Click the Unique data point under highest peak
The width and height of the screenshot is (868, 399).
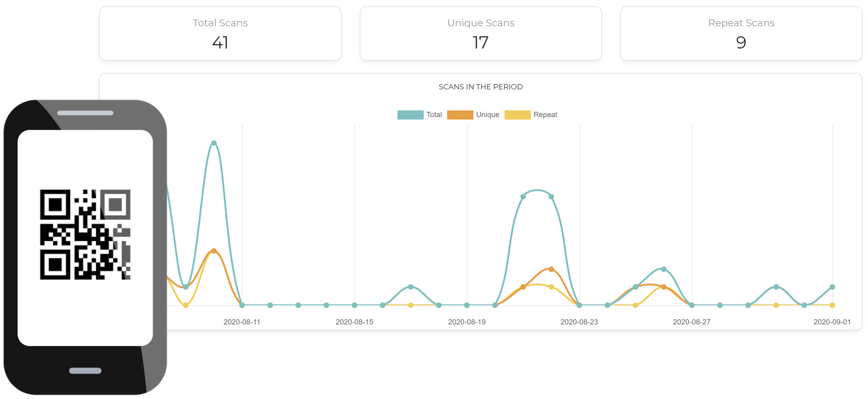point(214,251)
